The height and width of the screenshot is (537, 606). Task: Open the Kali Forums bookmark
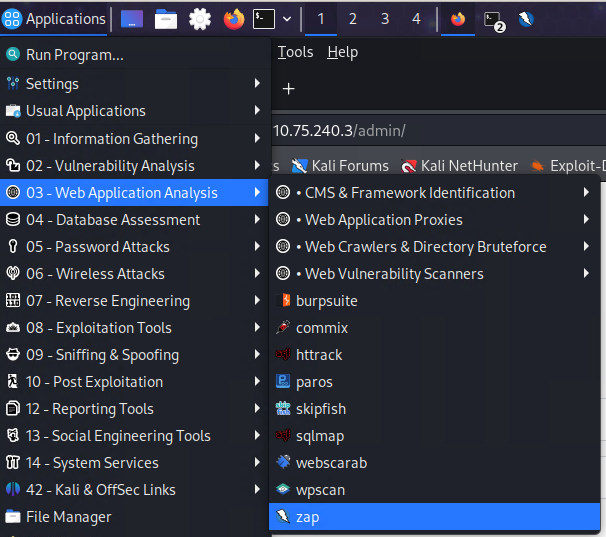point(349,166)
